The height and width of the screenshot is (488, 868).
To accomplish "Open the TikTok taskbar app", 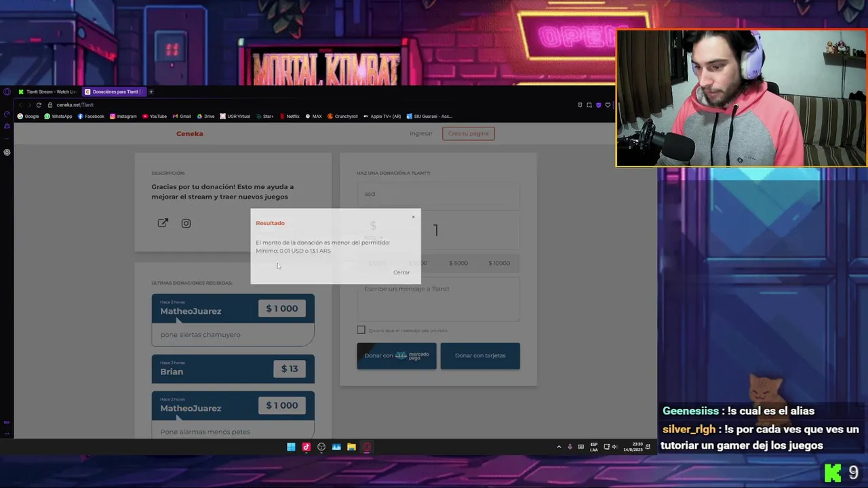I will click(x=306, y=447).
